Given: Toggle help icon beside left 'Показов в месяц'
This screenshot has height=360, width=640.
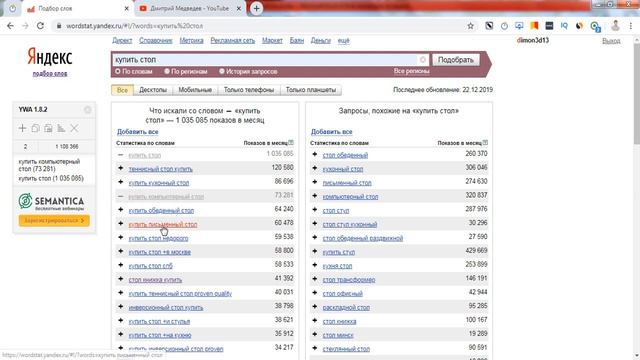Looking at the screenshot, I should click(291, 142).
